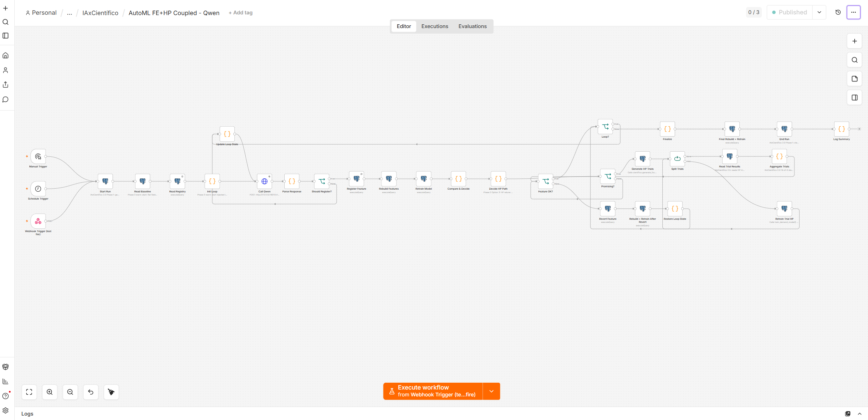Select the Retrain Model node

[424, 179]
